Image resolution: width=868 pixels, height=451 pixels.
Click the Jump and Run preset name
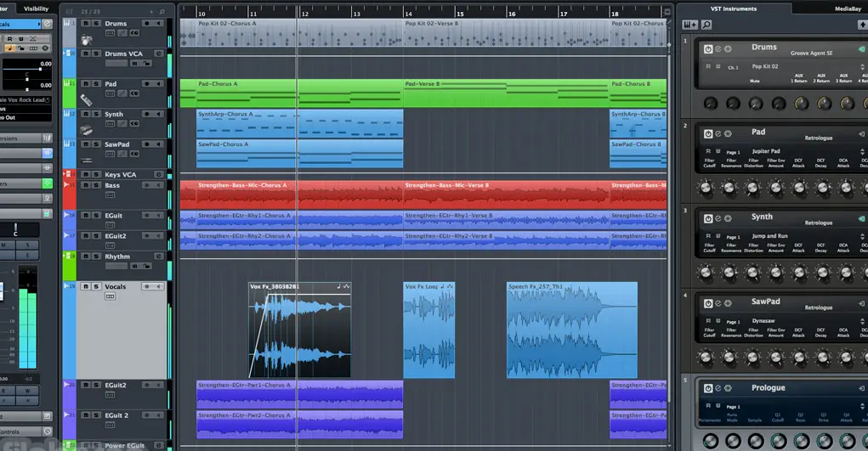[769, 236]
